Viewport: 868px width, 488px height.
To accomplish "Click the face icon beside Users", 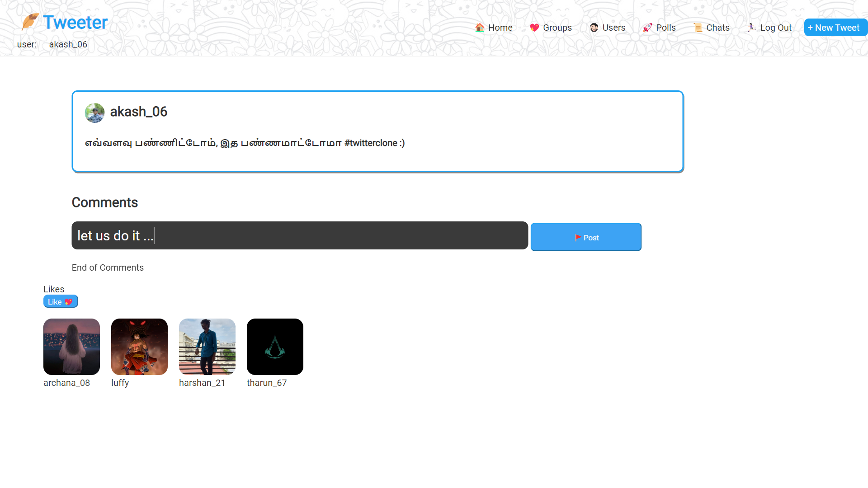I will tap(594, 28).
